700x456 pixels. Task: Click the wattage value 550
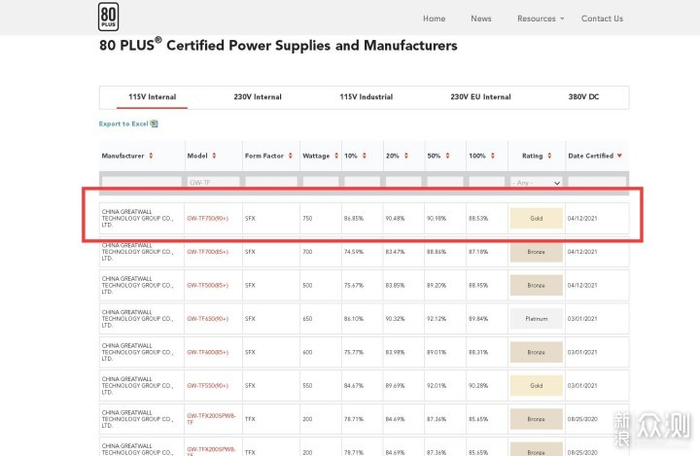(307, 385)
